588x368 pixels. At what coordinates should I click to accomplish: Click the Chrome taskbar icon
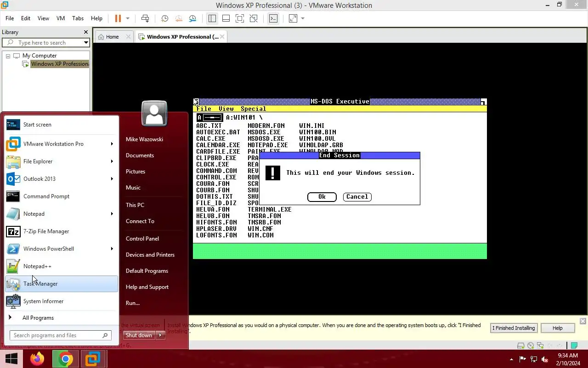click(x=65, y=359)
